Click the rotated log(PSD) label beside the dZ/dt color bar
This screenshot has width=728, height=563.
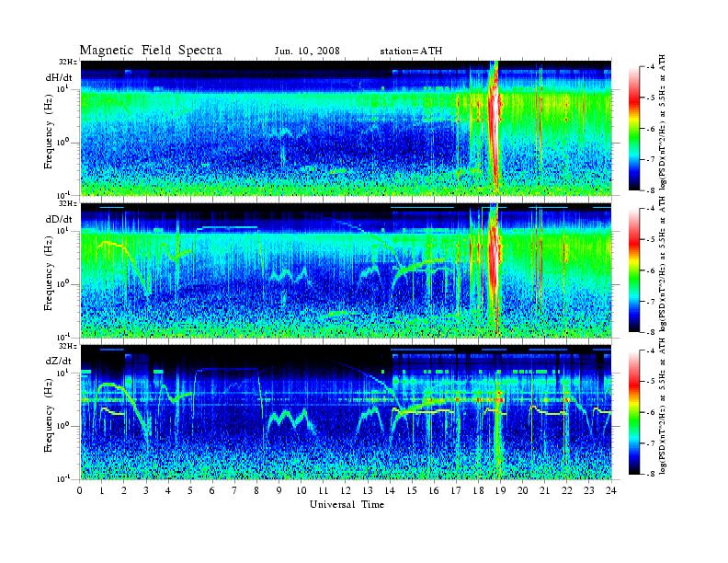click(664, 407)
